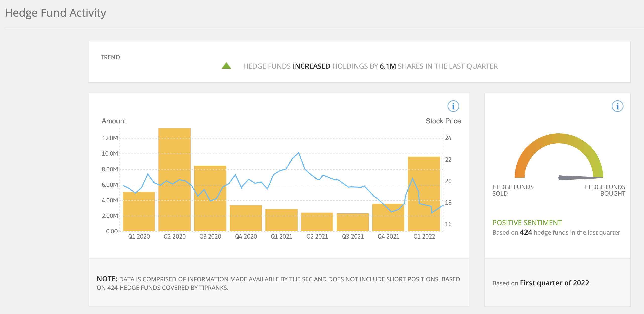Click the Q3 2020 holdings bar
This screenshot has width=644, height=314.
pos(210,198)
